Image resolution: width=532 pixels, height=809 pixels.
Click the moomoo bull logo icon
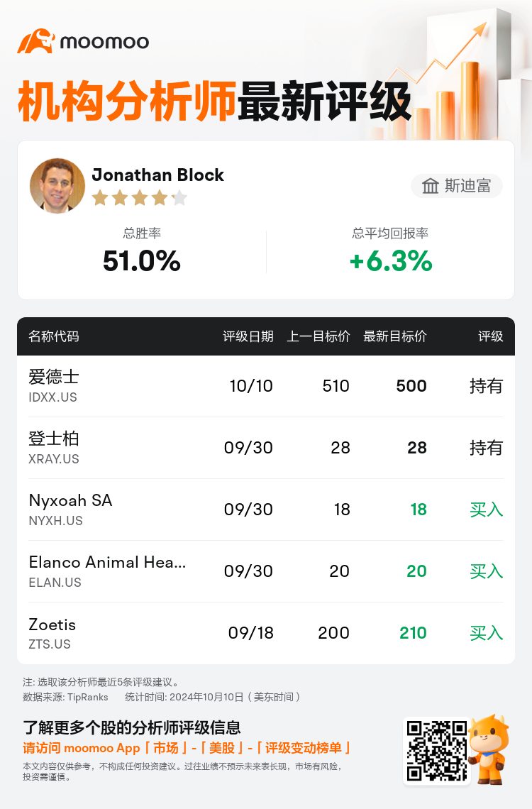pos(36,41)
